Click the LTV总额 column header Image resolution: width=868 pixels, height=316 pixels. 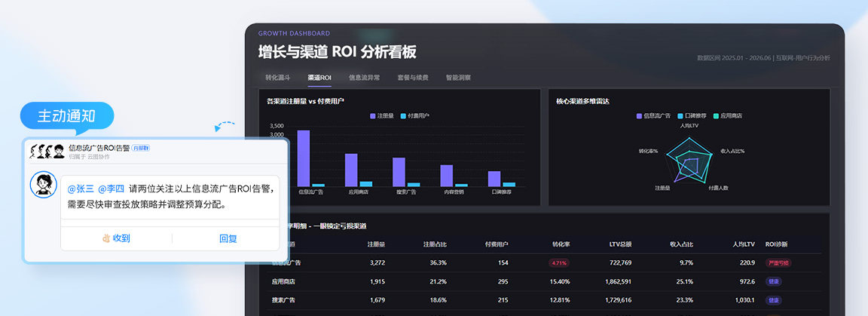(x=621, y=244)
